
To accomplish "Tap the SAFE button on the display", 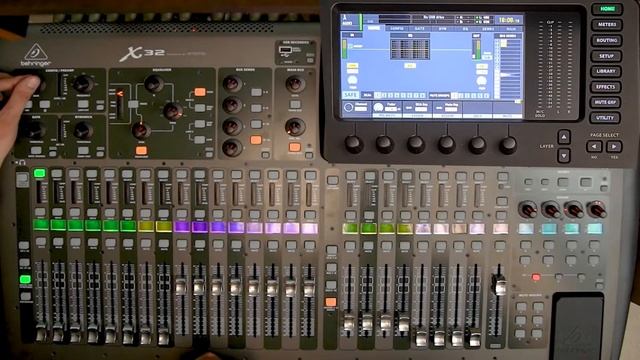I will 350,95.
